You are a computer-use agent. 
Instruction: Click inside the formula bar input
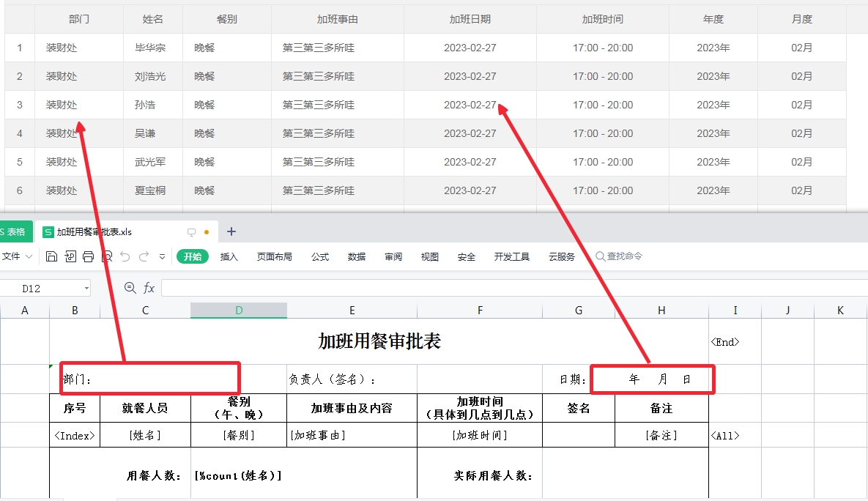(513, 289)
